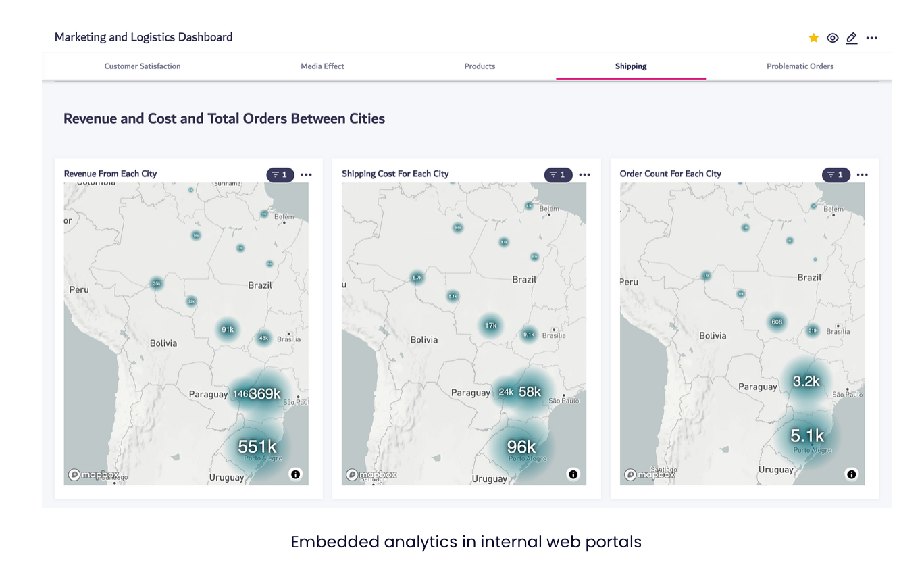Open more options for Shipping Cost For Each City
The width and height of the screenshot is (924, 565).
point(585,175)
